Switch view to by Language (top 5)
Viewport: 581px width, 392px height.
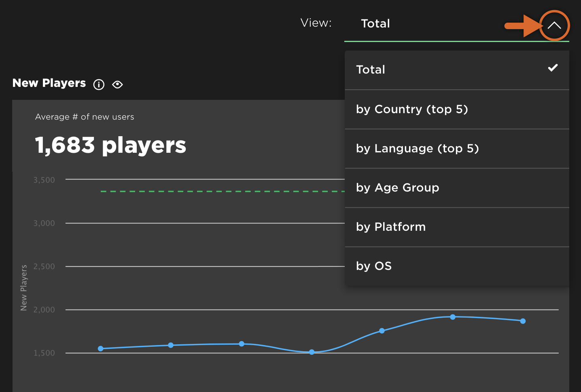[417, 148]
